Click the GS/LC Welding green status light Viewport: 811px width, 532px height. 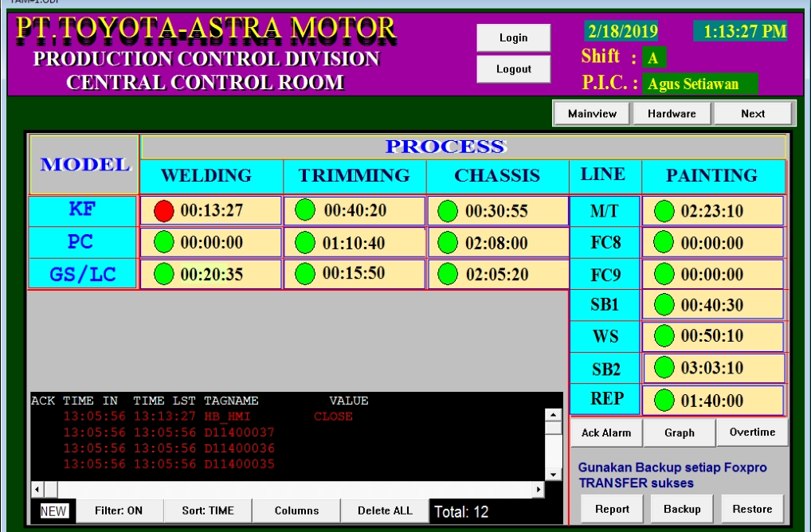[163, 274]
